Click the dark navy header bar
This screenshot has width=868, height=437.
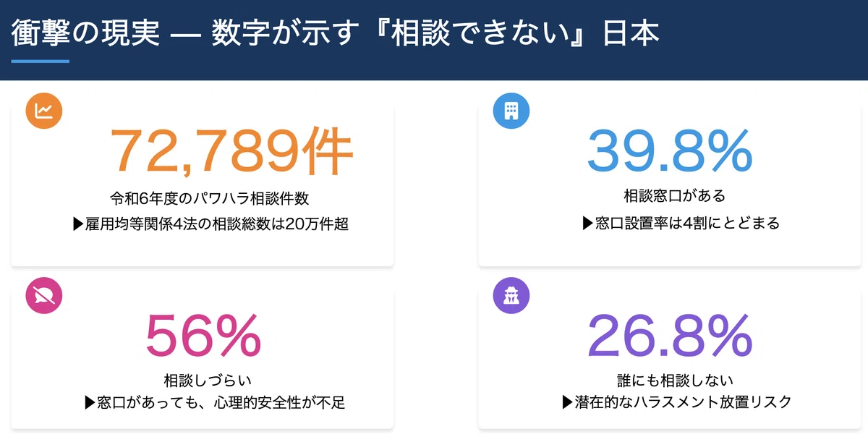coord(434,41)
